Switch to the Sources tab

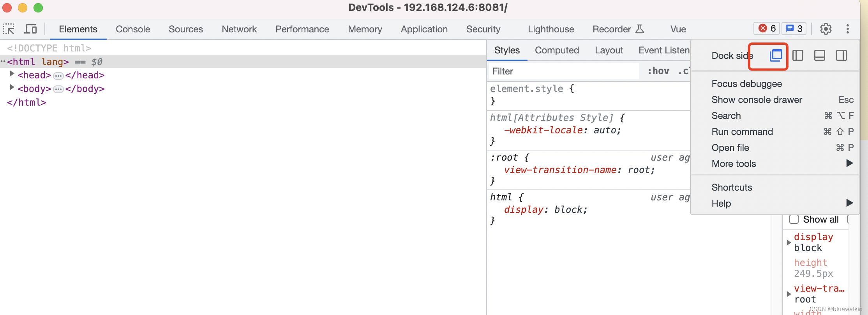click(x=186, y=29)
